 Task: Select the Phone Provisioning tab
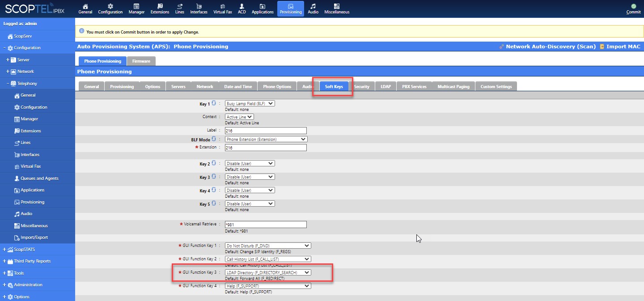coord(102,61)
